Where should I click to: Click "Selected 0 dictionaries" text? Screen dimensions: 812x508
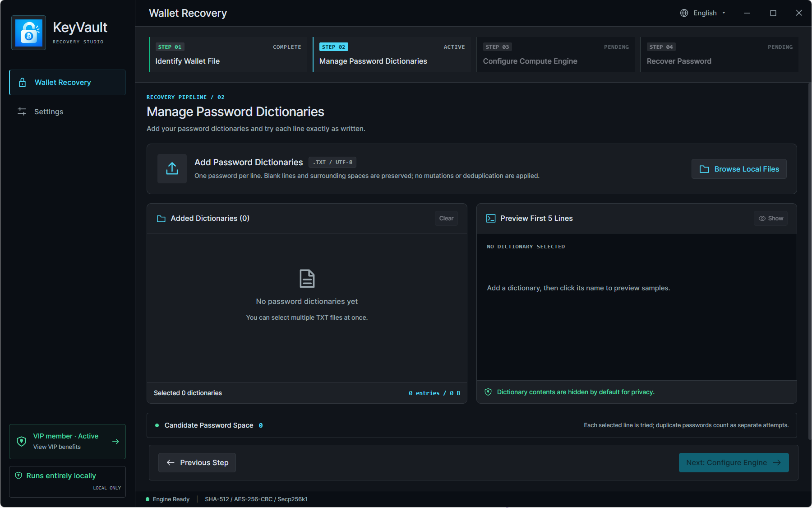point(188,393)
